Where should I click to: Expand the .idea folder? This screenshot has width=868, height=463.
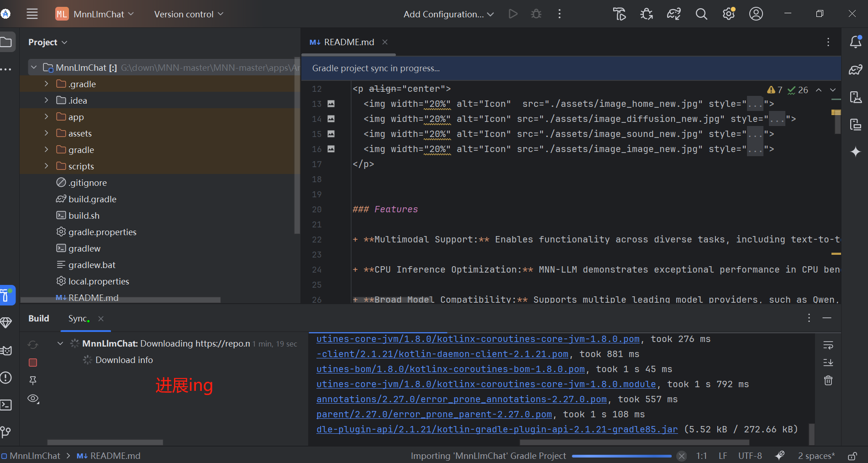46,100
